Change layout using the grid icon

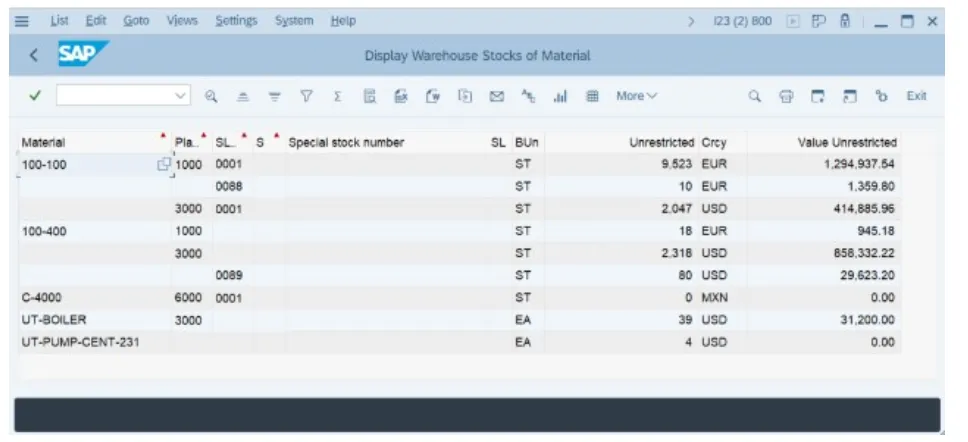(592, 96)
